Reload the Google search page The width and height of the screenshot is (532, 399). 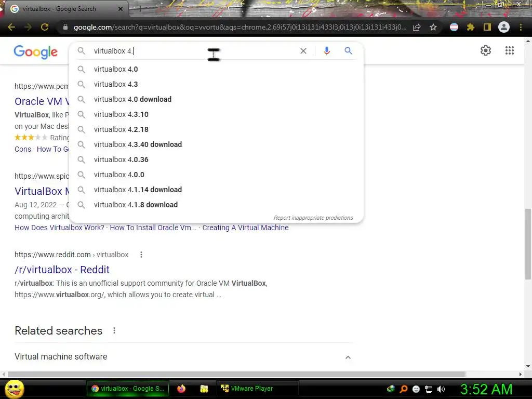pos(45,27)
